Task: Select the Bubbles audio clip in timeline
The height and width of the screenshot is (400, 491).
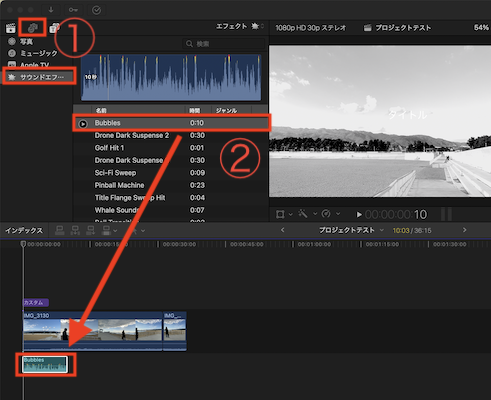Action: (x=45, y=364)
